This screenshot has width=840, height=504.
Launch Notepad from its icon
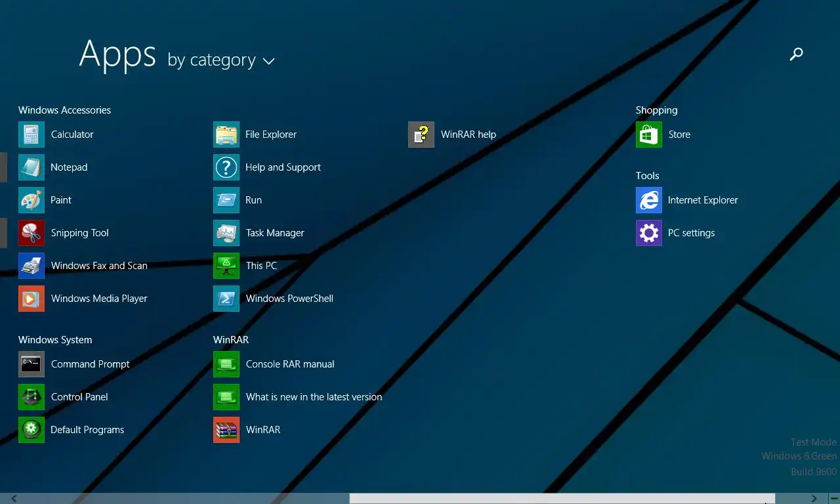coord(31,167)
